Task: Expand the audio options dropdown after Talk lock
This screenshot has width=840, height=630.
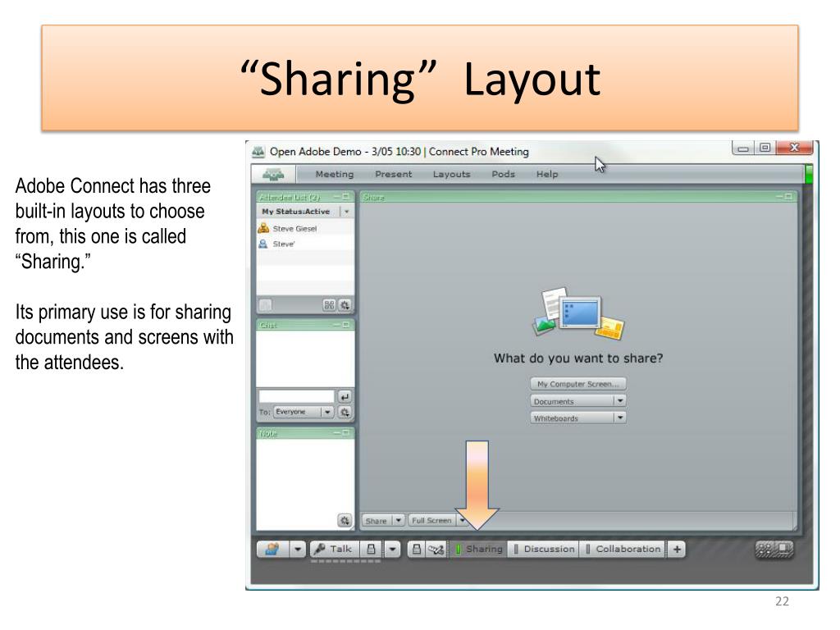Action: tap(393, 549)
